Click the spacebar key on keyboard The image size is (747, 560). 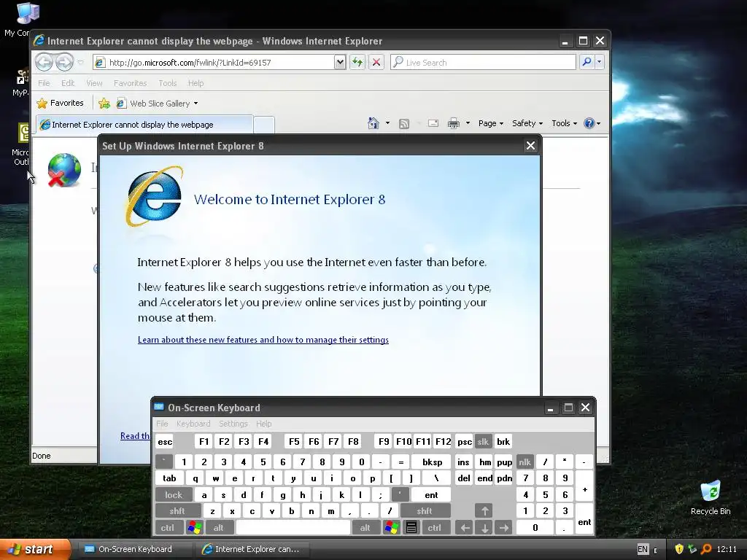[293, 528]
